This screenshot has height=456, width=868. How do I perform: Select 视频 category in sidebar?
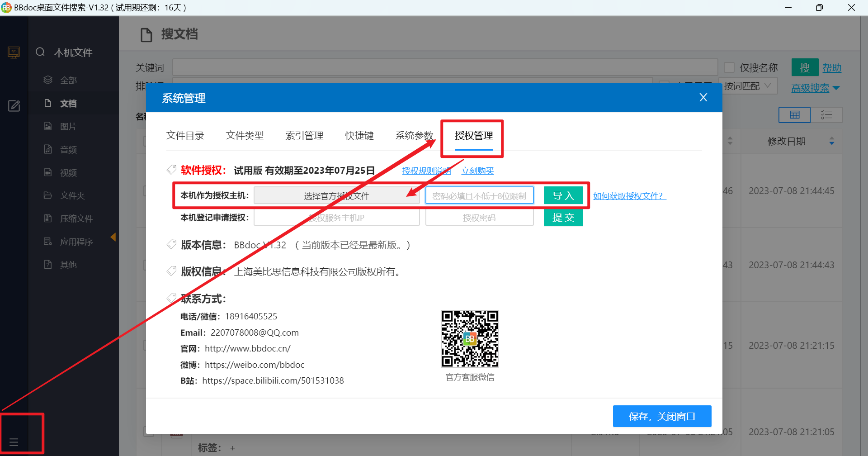point(68,172)
